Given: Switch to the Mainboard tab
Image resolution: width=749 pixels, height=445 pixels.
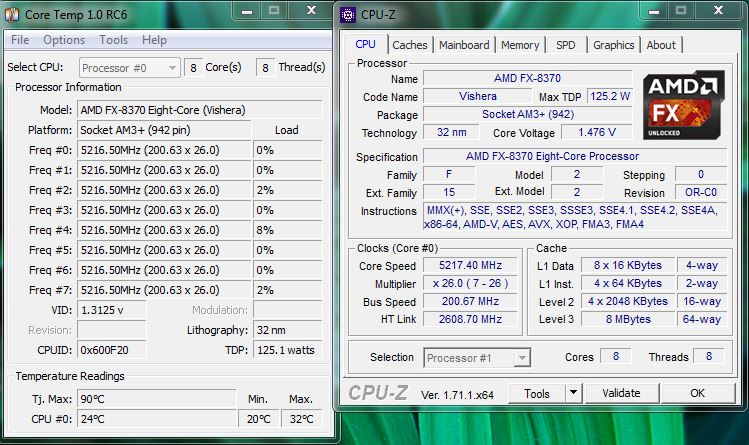Looking at the screenshot, I should (x=464, y=45).
